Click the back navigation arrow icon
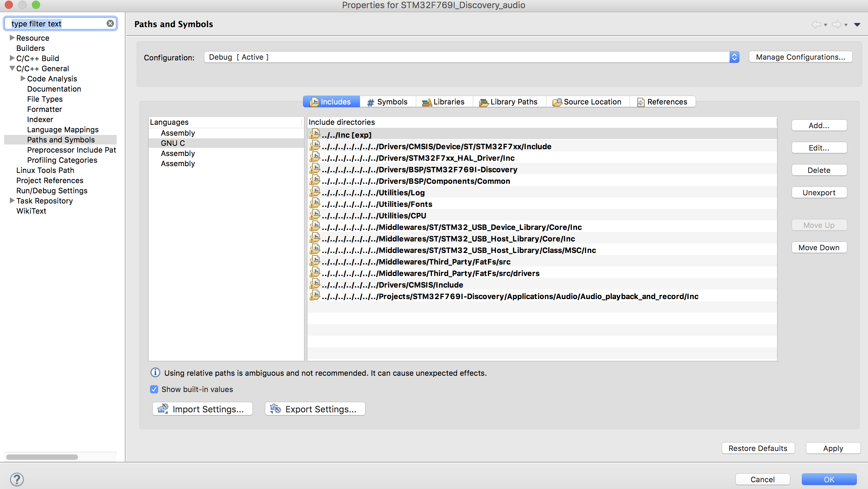Screen dimensions: 868x489 [x=816, y=24]
